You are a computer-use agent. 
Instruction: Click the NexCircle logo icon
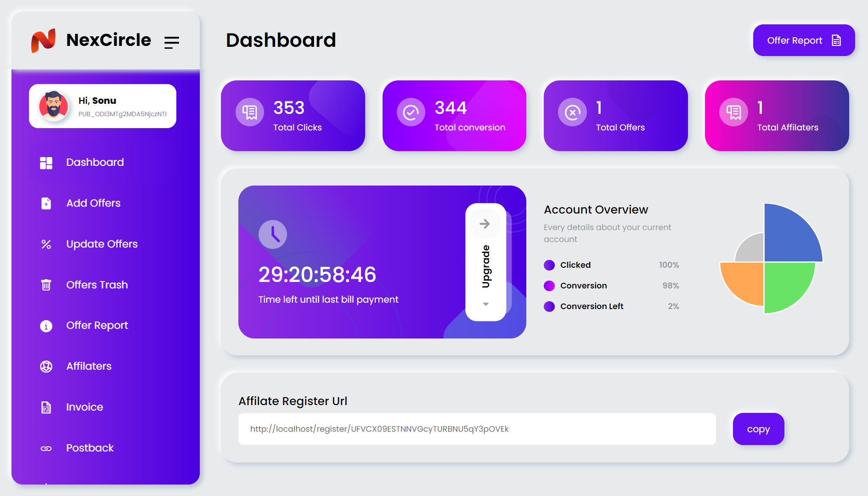[x=44, y=40]
